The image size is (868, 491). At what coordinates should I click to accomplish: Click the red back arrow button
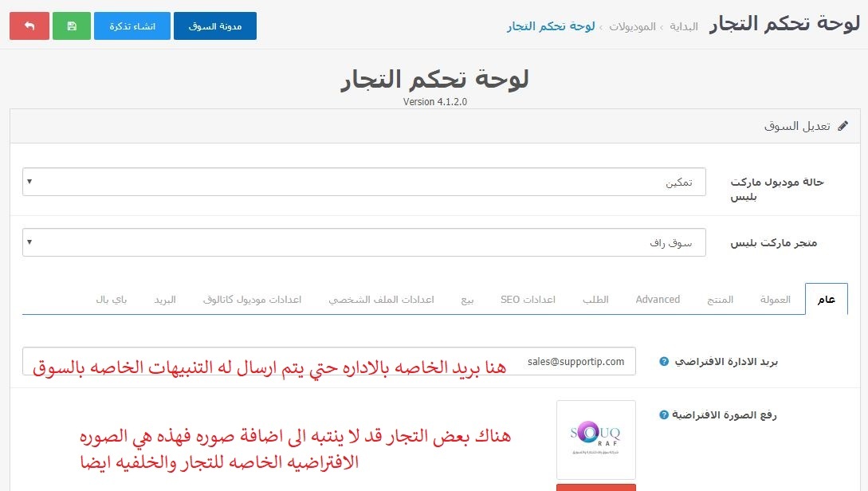29,26
